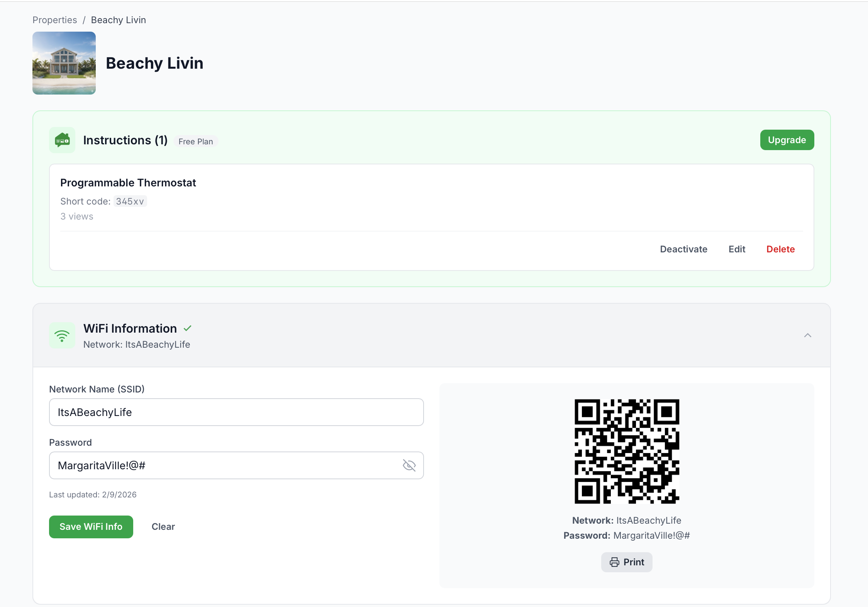The image size is (868, 607).
Task: Edit the Programmable Thermostat instruction
Action: [x=737, y=249]
